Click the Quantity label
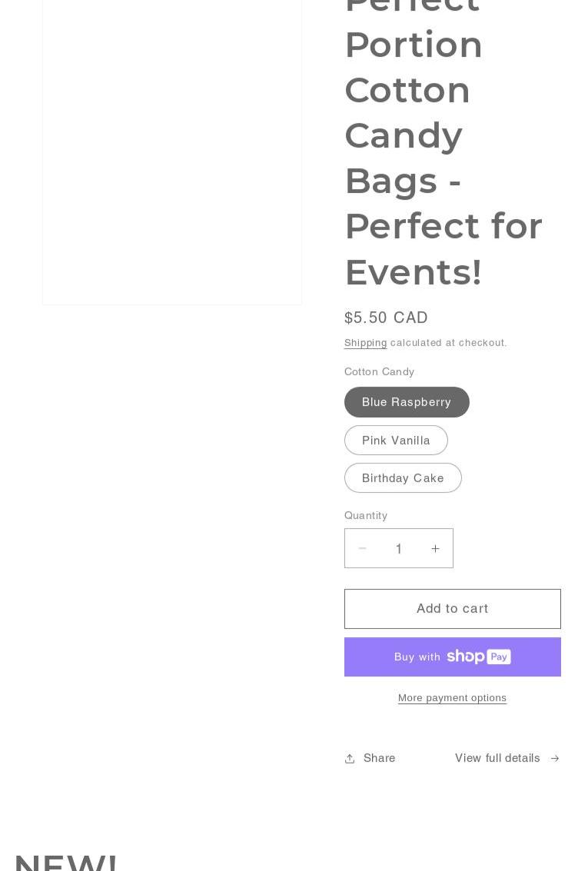 tap(366, 515)
